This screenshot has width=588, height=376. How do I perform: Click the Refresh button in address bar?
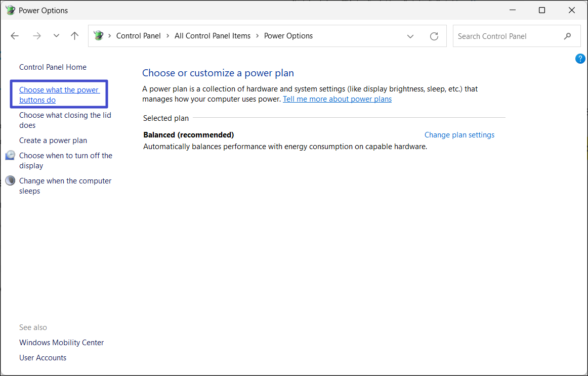434,36
